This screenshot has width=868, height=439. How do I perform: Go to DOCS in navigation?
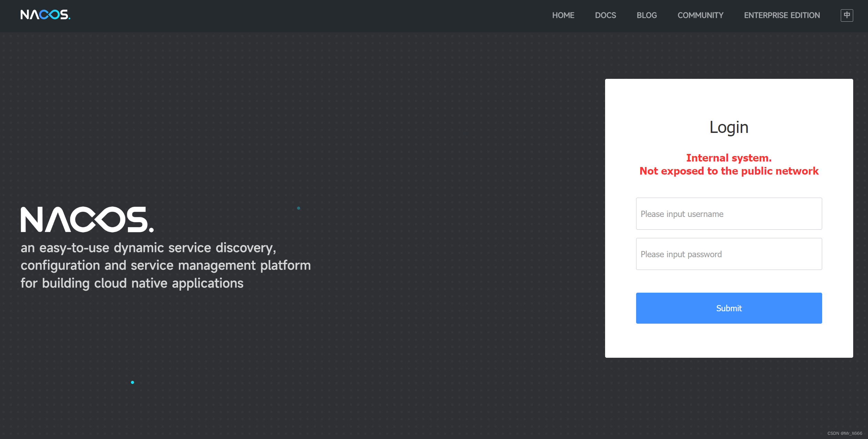pyautogui.click(x=605, y=15)
